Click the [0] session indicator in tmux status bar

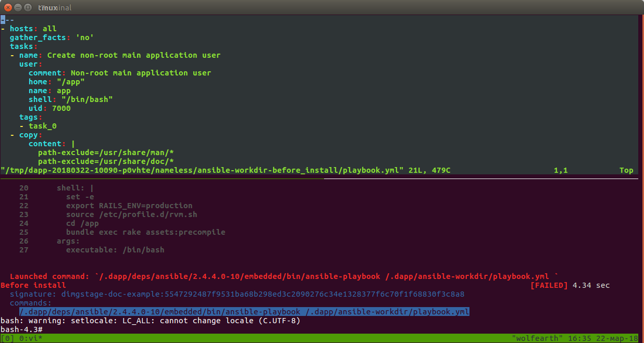click(6, 338)
